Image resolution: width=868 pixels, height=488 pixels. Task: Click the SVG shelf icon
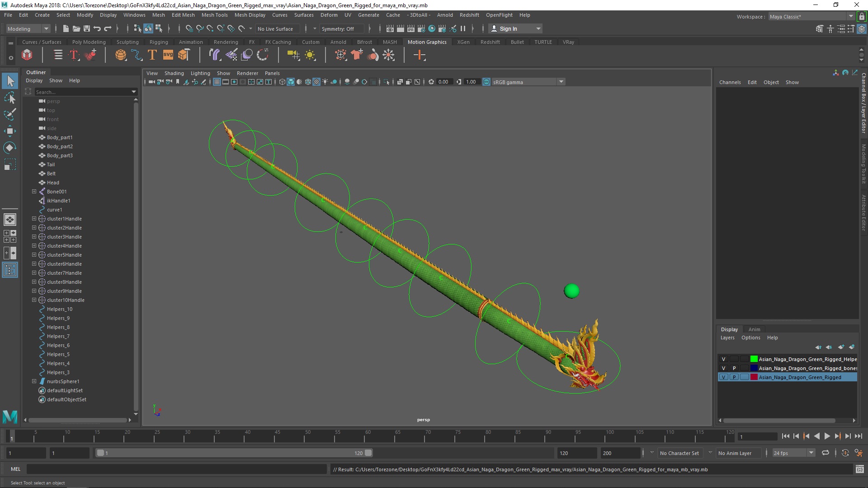tap(168, 55)
